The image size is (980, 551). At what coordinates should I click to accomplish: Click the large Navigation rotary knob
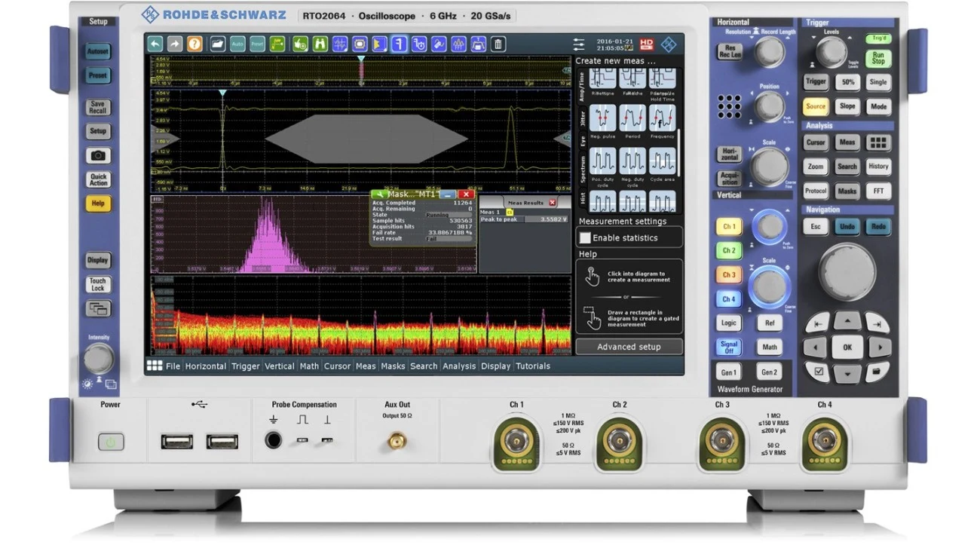[847, 271]
